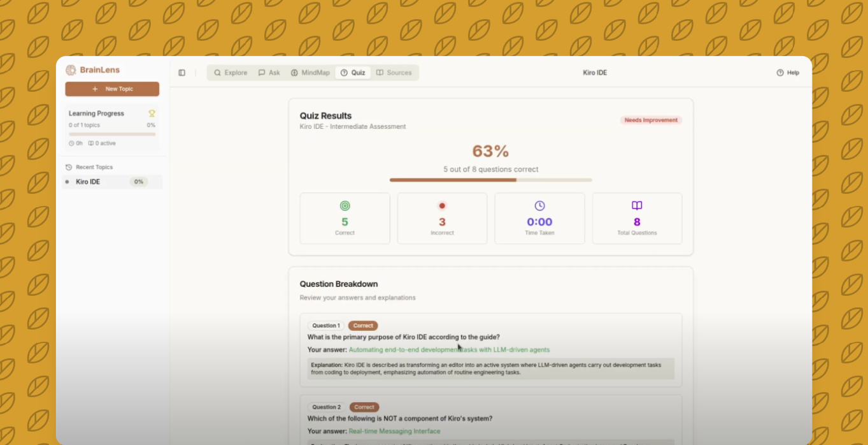Click the clock icon beside 0h

[71, 143]
